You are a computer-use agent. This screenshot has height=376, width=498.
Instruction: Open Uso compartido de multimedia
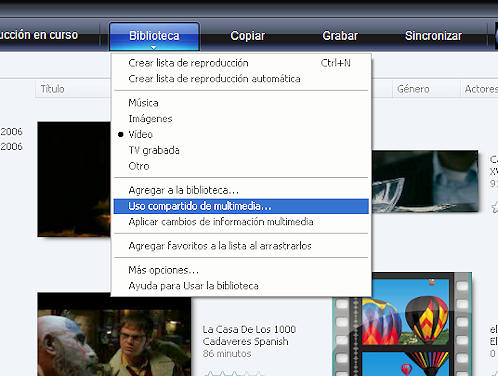coord(241,206)
